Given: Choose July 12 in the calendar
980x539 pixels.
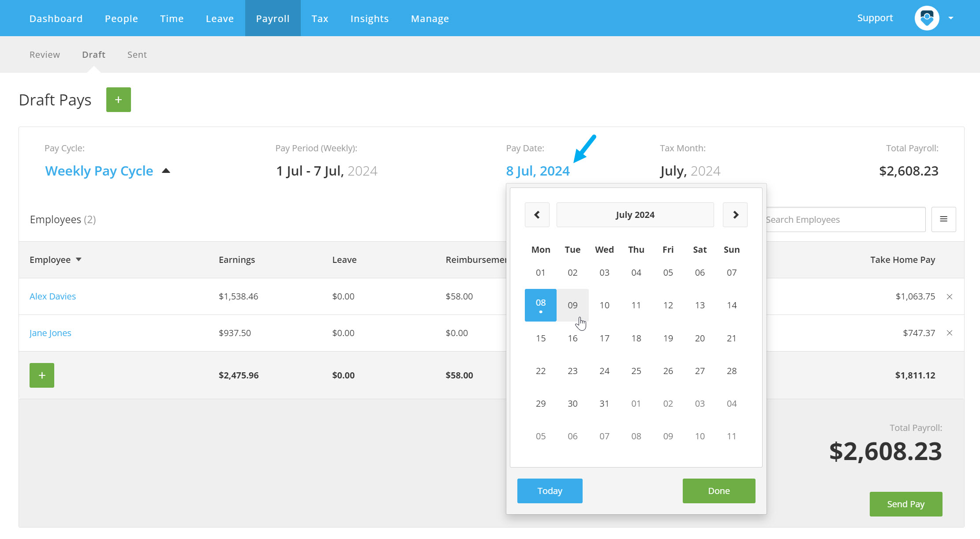Looking at the screenshot, I should 668,305.
